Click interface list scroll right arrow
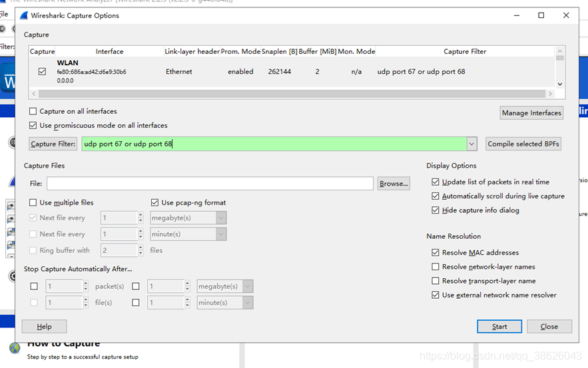This screenshot has height=368, width=588. [x=551, y=94]
